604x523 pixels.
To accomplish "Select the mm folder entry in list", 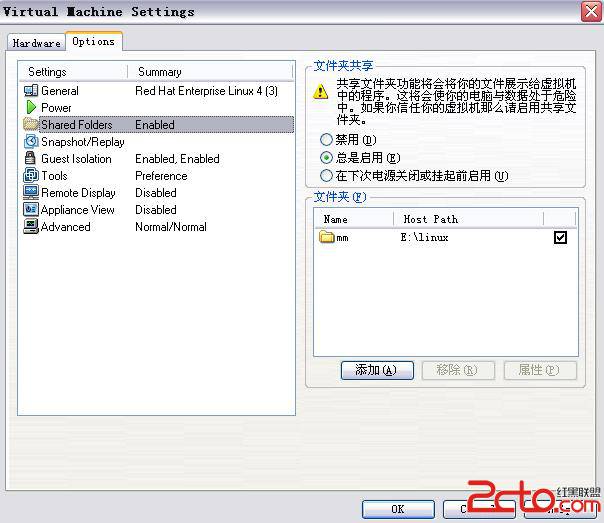I will pyautogui.click(x=342, y=238).
